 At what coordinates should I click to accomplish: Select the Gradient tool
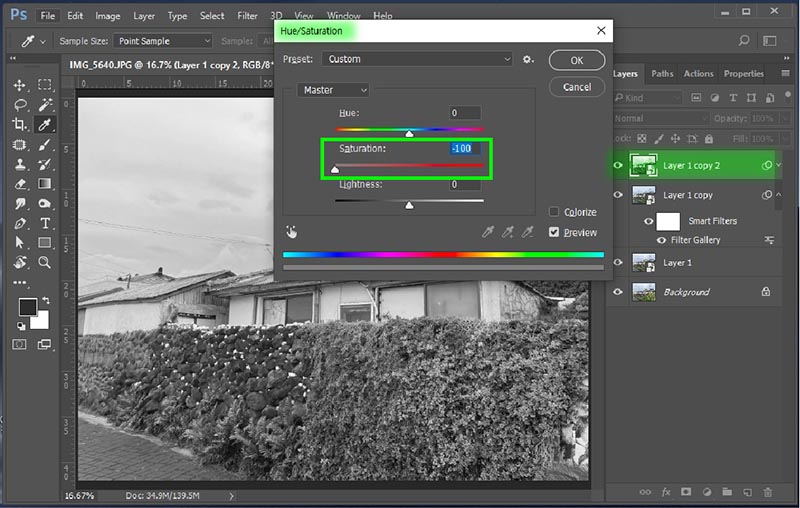click(x=44, y=184)
